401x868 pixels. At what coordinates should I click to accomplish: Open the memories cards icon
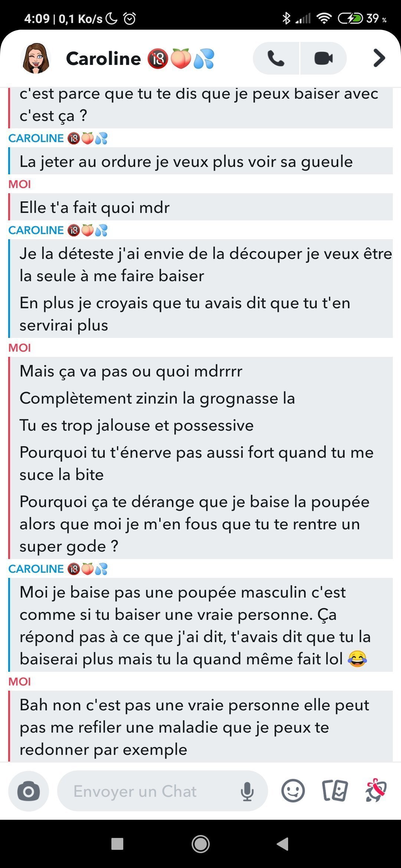coord(335,791)
